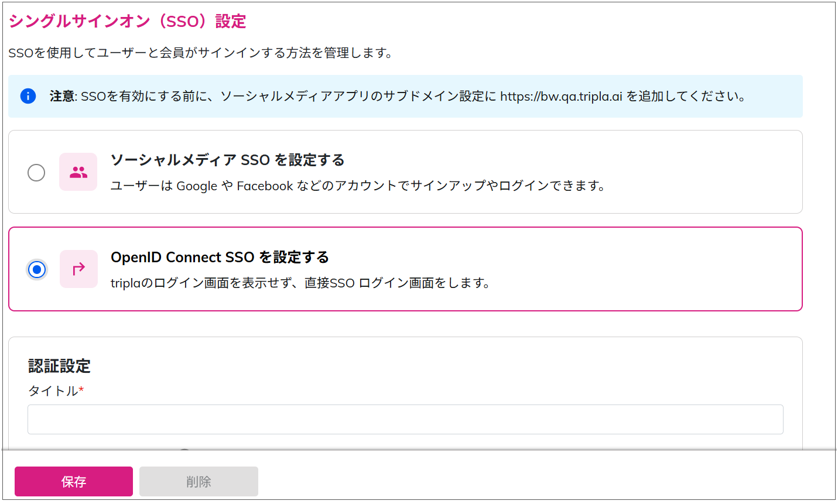Click the people icon for social media SSO
838x504 pixels.
pos(78,172)
